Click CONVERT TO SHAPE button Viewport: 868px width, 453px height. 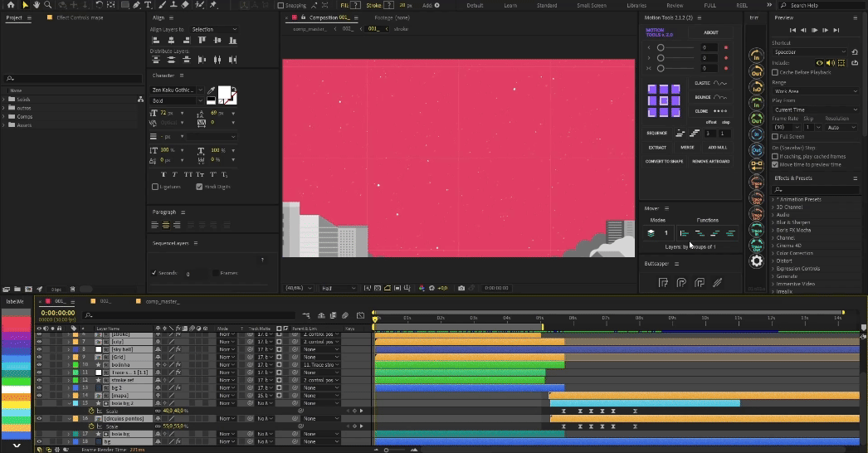coord(664,161)
